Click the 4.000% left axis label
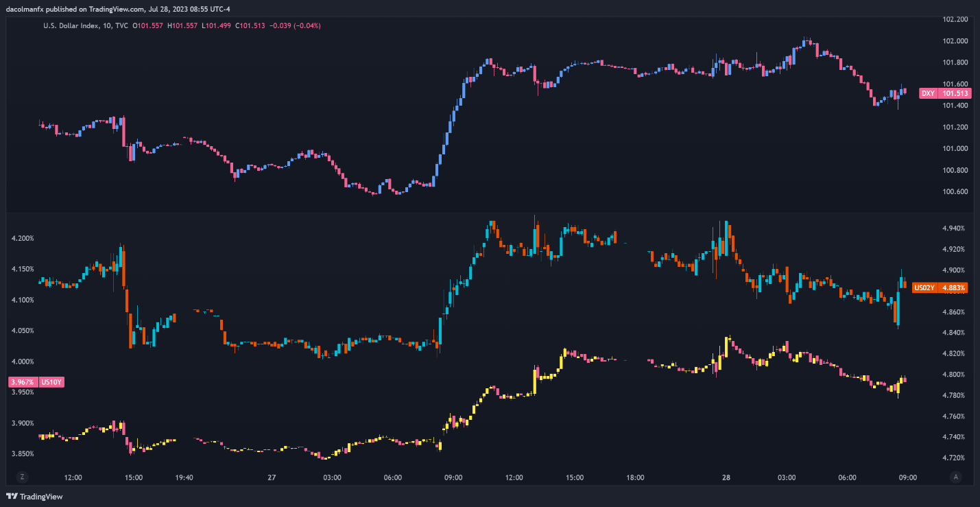The height and width of the screenshot is (507, 980). pyautogui.click(x=23, y=362)
